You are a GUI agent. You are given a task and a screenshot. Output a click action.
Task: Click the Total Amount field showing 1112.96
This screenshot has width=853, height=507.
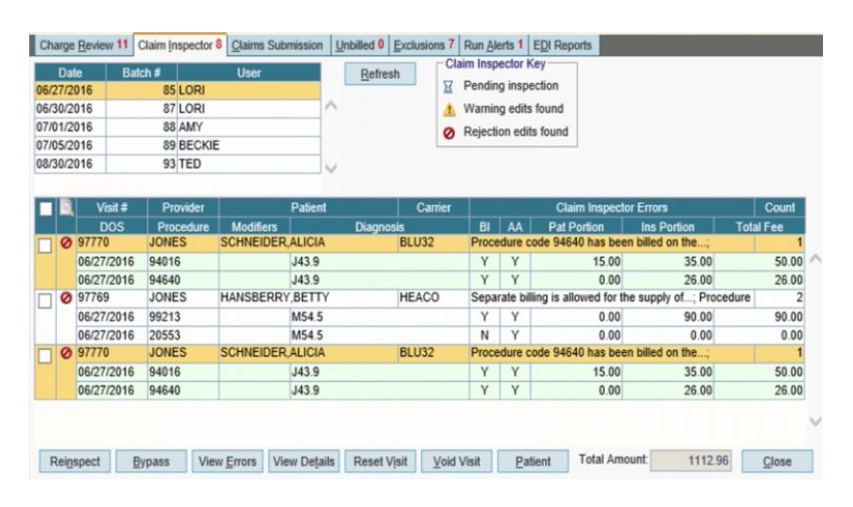(x=691, y=461)
